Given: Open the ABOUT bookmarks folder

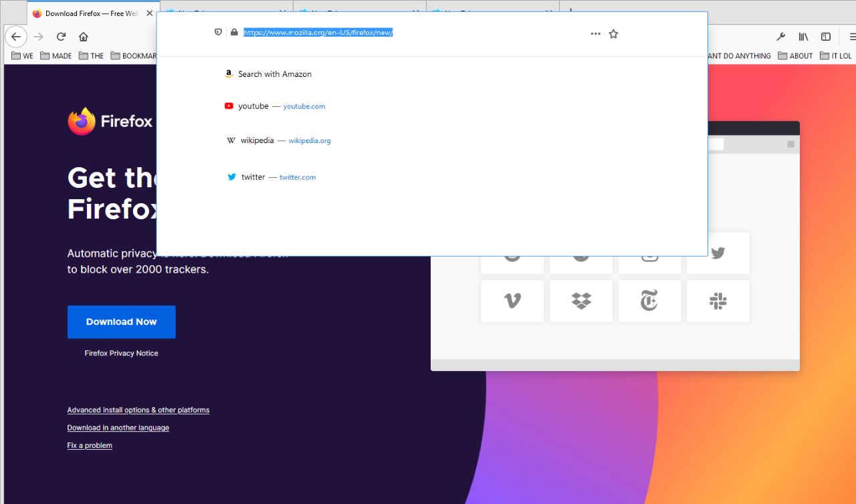Looking at the screenshot, I should 795,56.
